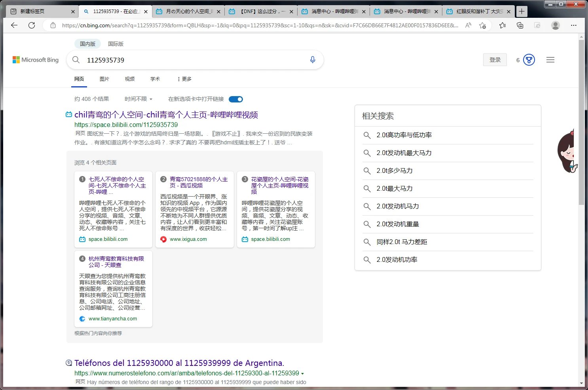Screen dimensions: 588x390
Task: Open browser Settings and more ellipsis
Action: [574, 25]
